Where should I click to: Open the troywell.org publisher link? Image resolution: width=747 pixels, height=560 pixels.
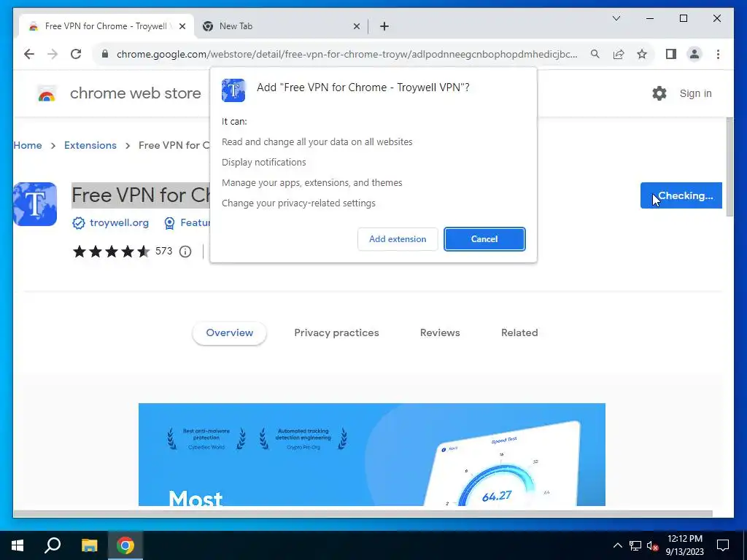119,223
